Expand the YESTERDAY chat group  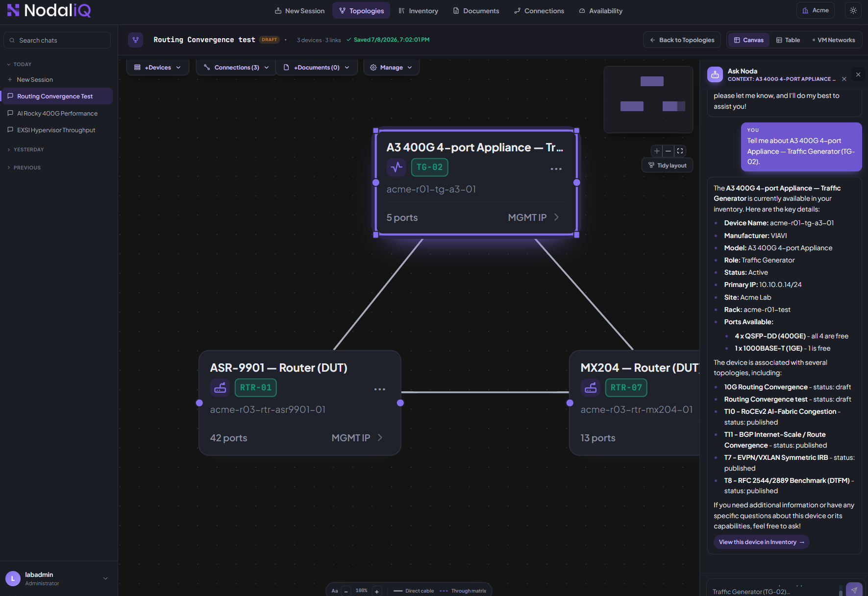tap(25, 149)
